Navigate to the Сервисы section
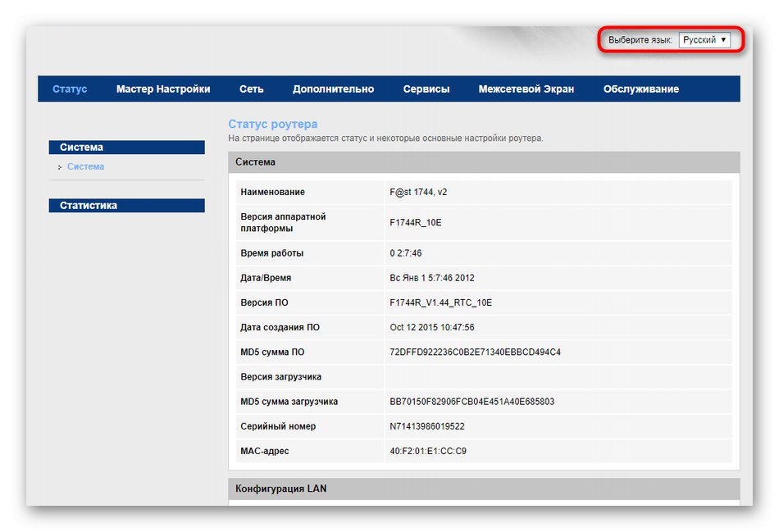Screen dimensions: 779x532 426,89
